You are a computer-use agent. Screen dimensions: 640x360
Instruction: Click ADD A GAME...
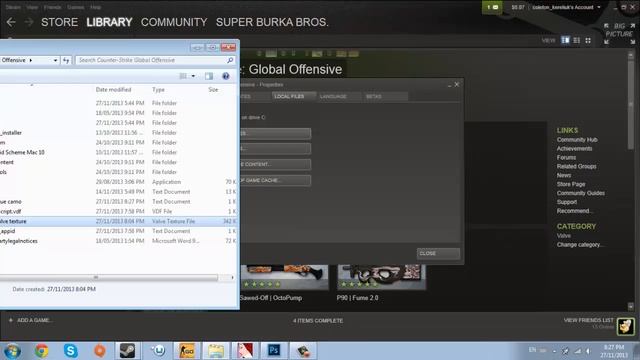click(30, 320)
